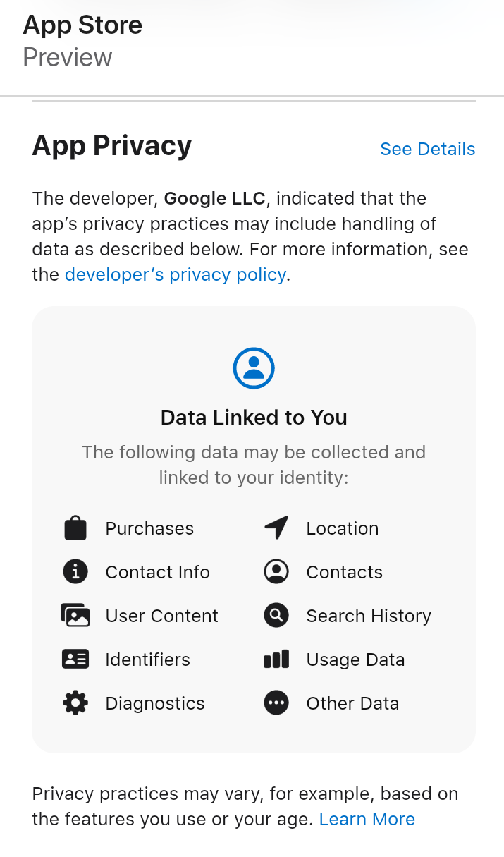Click the Usage Data label
Image resolution: width=504 pixels, height=857 pixels.
(355, 660)
